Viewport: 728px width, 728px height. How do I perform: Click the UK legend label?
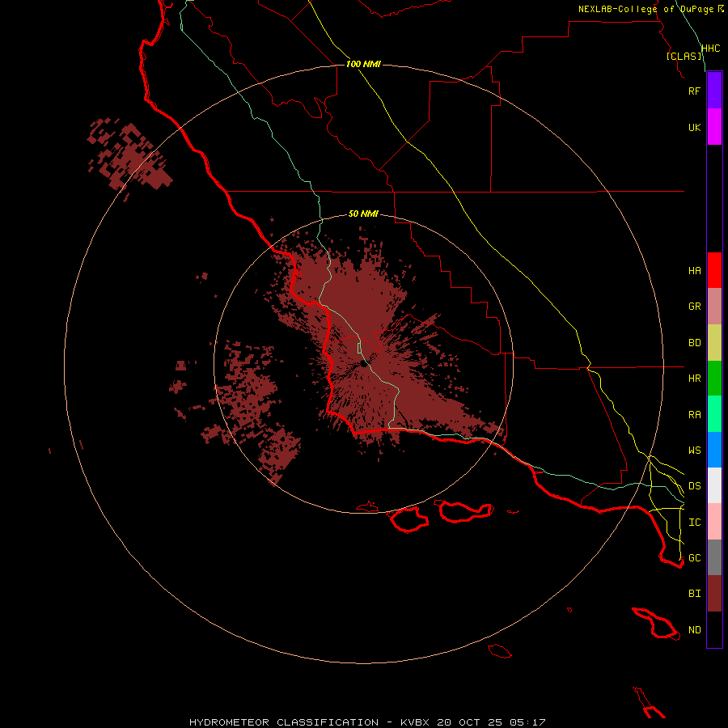(x=694, y=127)
